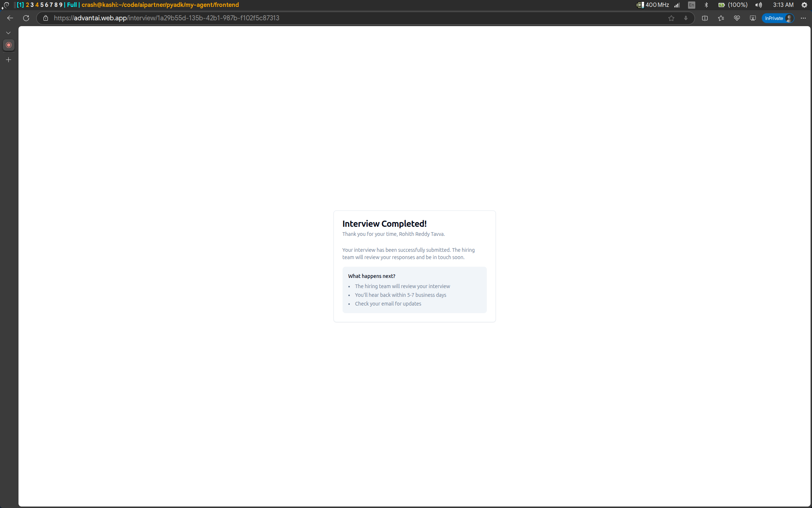Image resolution: width=812 pixels, height=508 pixels.
Task: Open split screen view
Action: coord(705,18)
